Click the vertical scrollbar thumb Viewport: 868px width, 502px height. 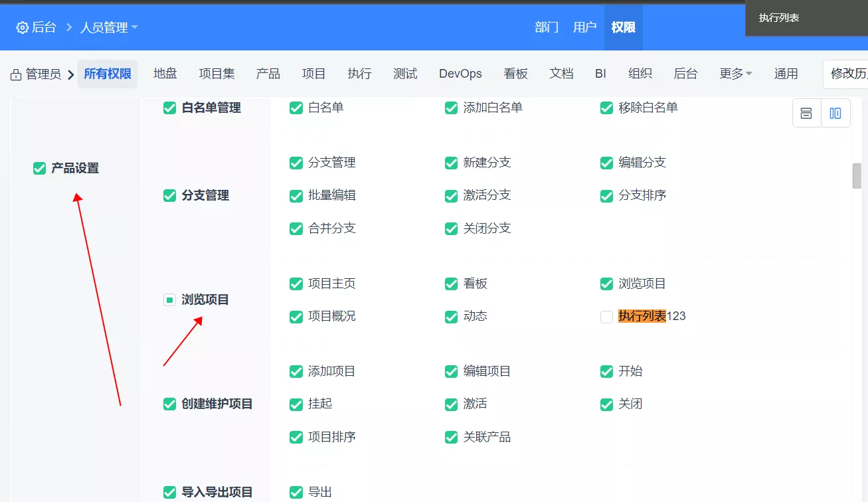coord(857,176)
